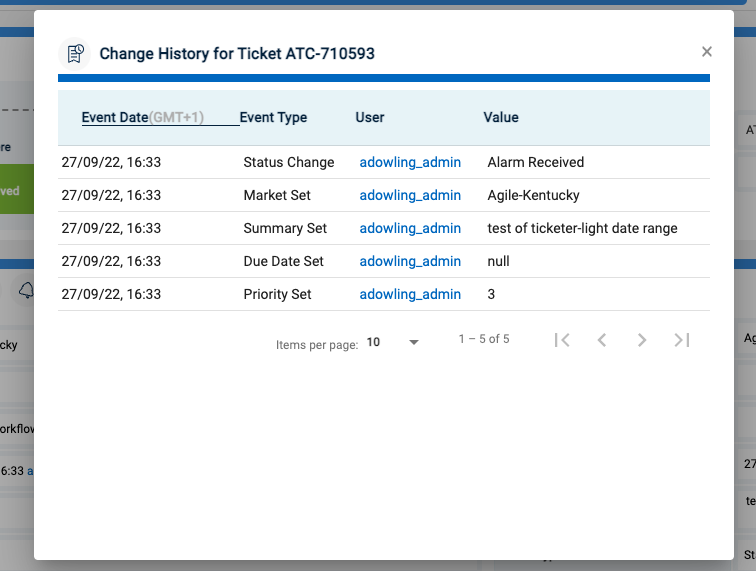Go to the first page of results
This screenshot has height=571, width=756.
point(562,340)
